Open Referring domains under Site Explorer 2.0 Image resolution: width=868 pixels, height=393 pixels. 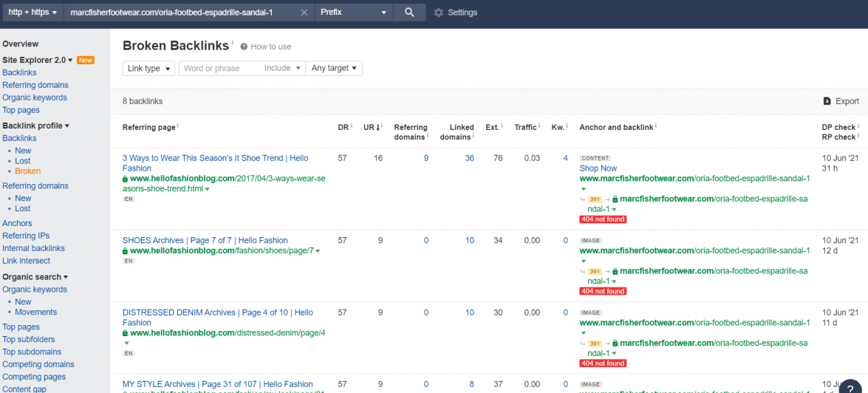[35, 85]
